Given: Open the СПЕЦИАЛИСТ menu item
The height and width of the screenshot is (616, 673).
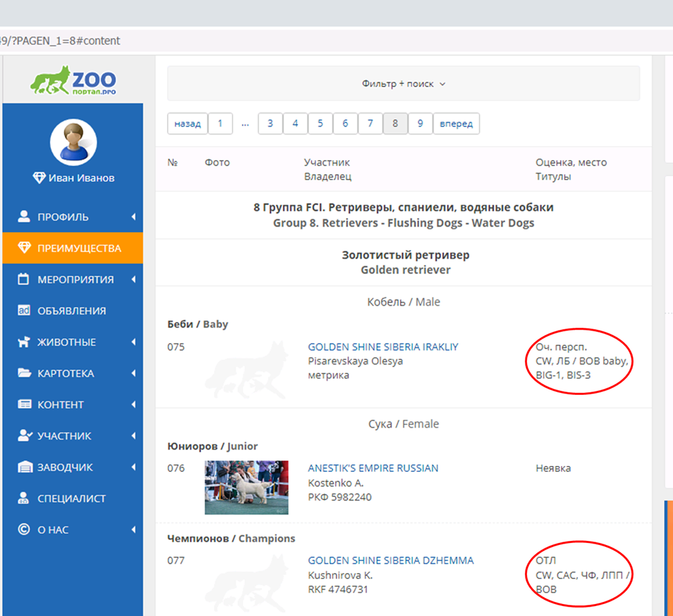Looking at the screenshot, I should [71, 499].
